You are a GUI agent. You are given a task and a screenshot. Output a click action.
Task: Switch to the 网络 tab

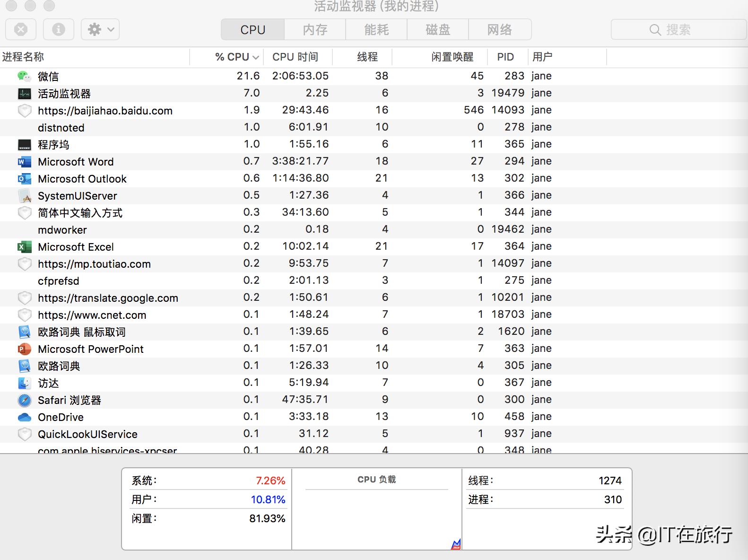click(500, 29)
